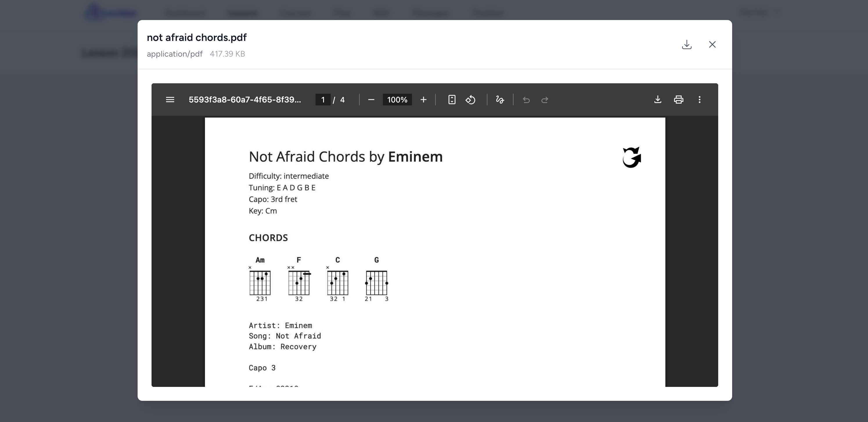Undo the last annotation

(x=526, y=100)
